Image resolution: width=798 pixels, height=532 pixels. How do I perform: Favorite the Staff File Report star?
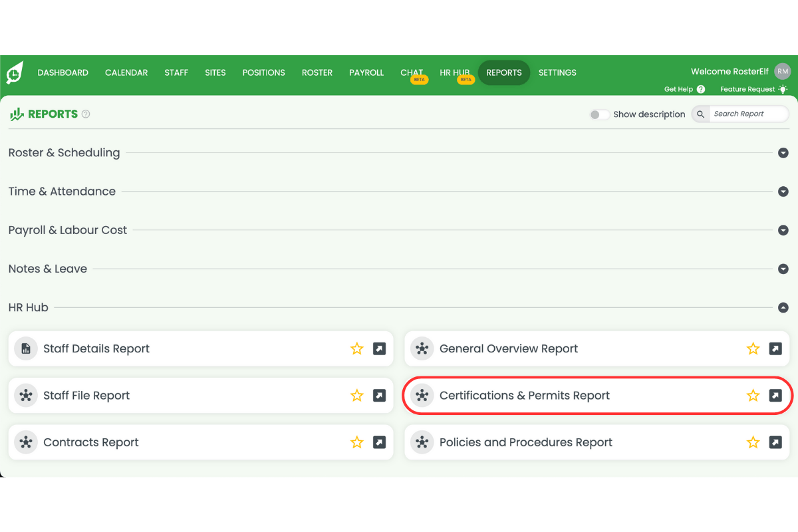coord(357,395)
